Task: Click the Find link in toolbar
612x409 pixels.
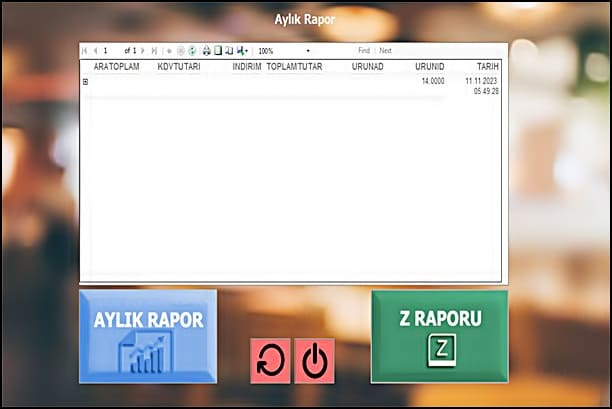Action: (363, 50)
